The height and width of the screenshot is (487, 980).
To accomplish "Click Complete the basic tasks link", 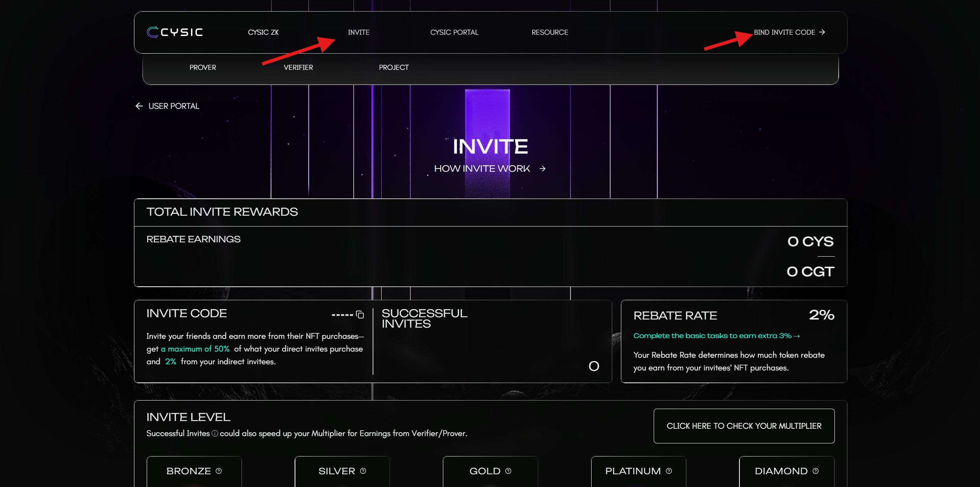I will 717,336.
